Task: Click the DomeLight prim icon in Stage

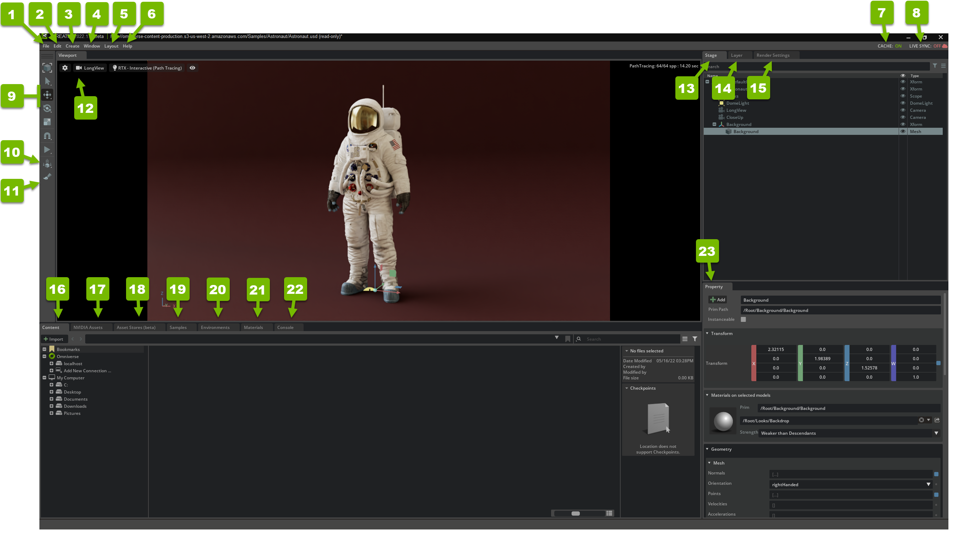Action: tap(722, 103)
